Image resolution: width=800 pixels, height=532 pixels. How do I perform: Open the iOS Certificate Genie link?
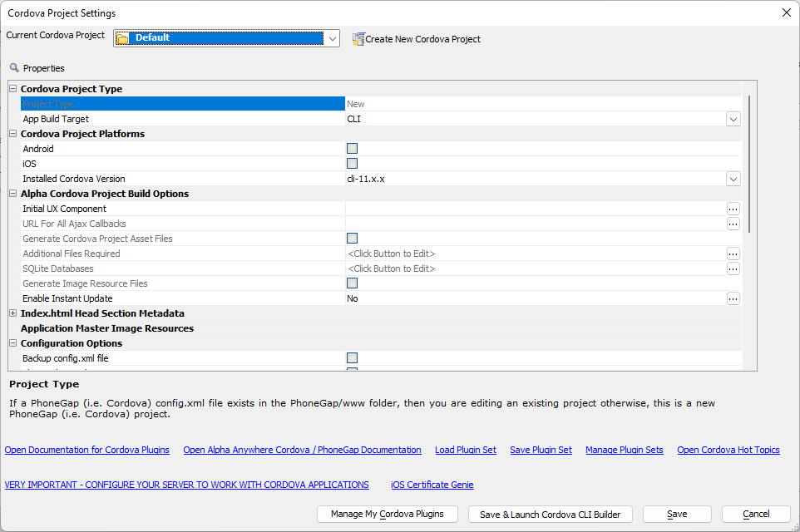tap(432, 485)
